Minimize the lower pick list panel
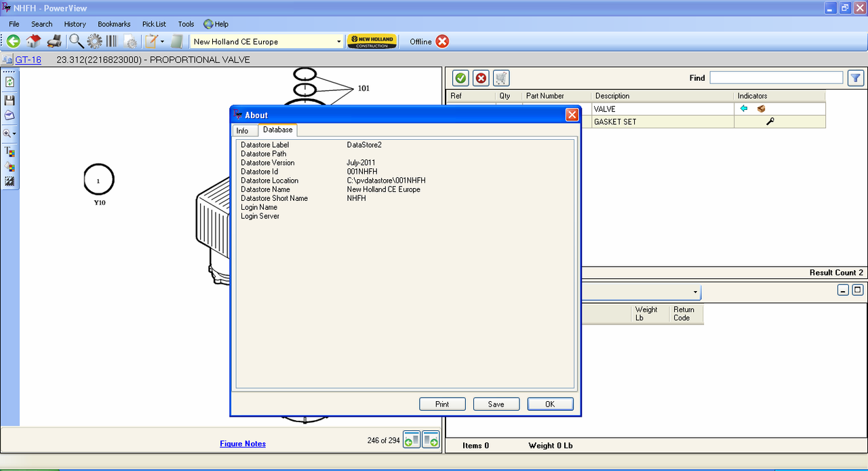Viewport: 868px width, 471px height. (843, 290)
